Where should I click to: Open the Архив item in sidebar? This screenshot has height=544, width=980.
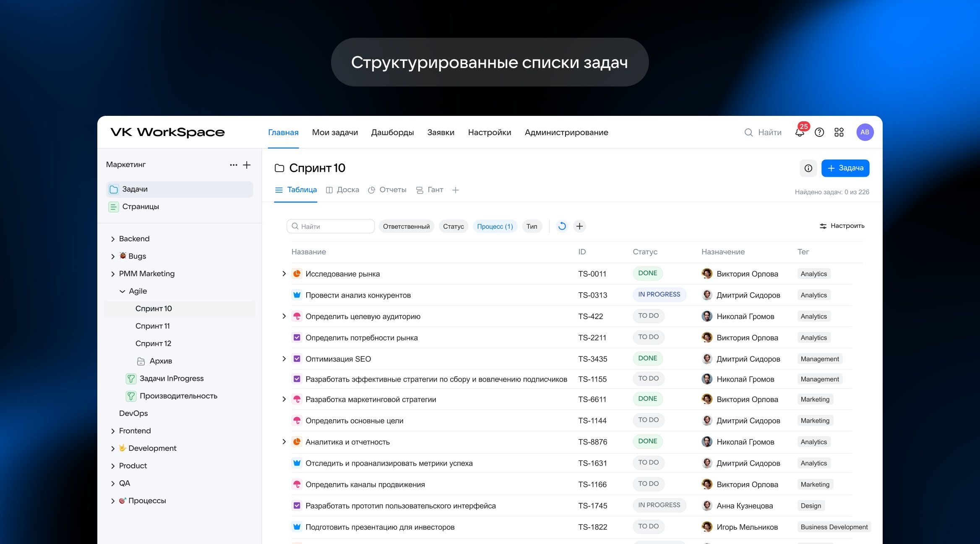click(x=154, y=361)
